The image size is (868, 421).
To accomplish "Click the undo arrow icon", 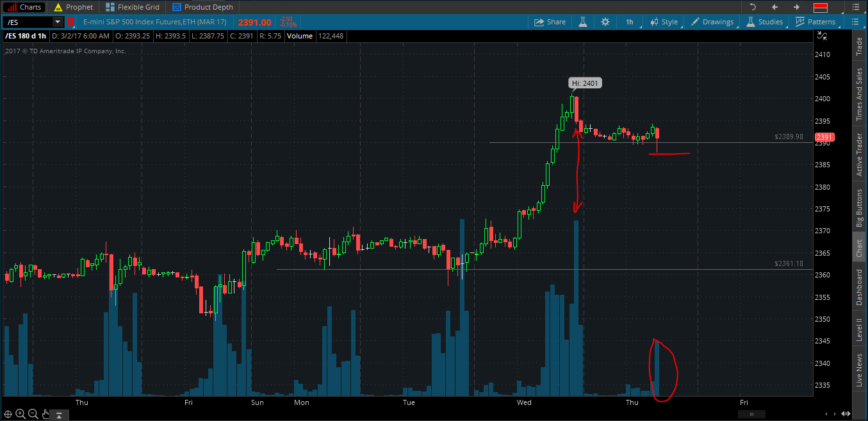I will tap(753, 7).
